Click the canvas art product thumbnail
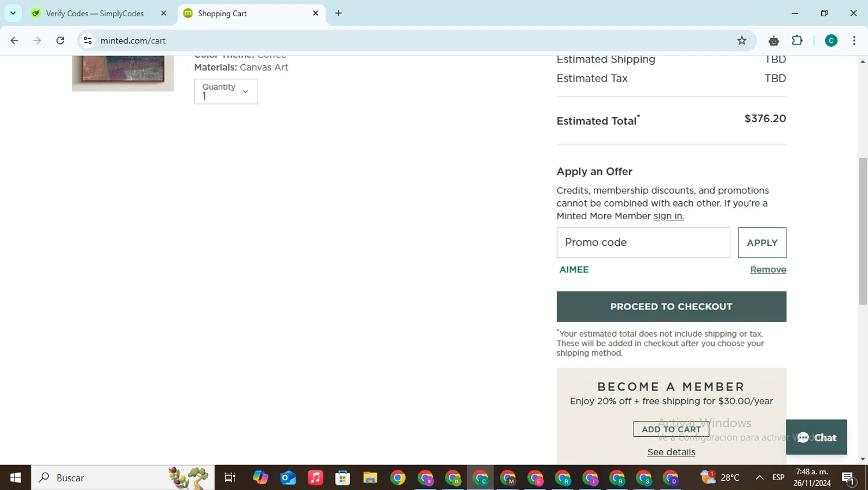Screen dimensions: 868x490 click(x=123, y=73)
